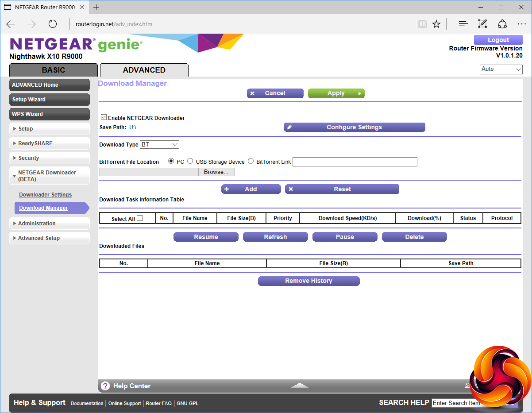532x413 pixels.
Task: Open reading view book icon
Action: pos(422,24)
